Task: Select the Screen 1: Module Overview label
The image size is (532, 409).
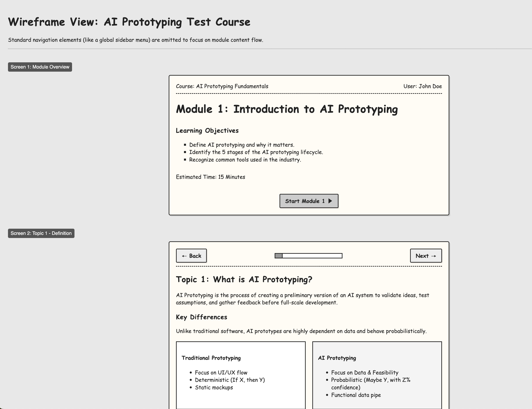Action: point(40,67)
